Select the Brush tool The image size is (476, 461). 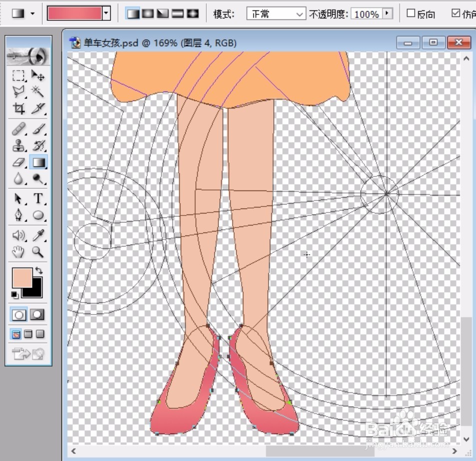tap(38, 129)
